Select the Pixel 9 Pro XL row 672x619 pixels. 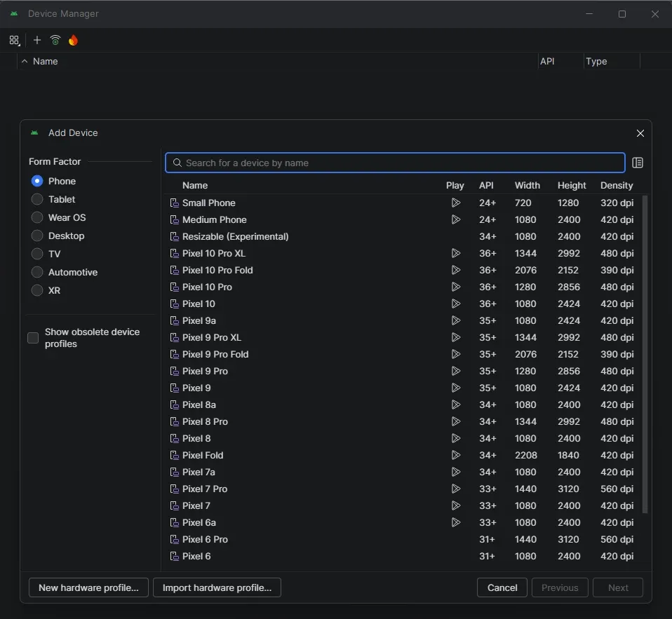403,338
